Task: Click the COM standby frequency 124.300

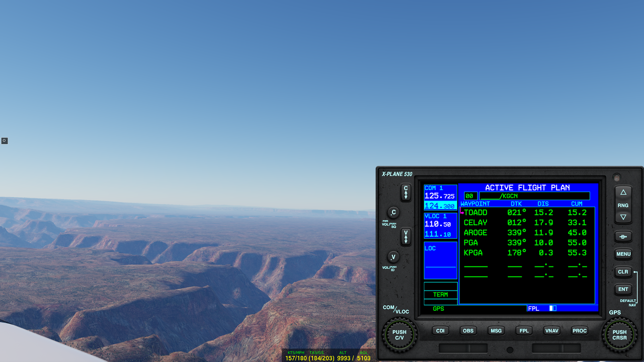Action: point(440,206)
